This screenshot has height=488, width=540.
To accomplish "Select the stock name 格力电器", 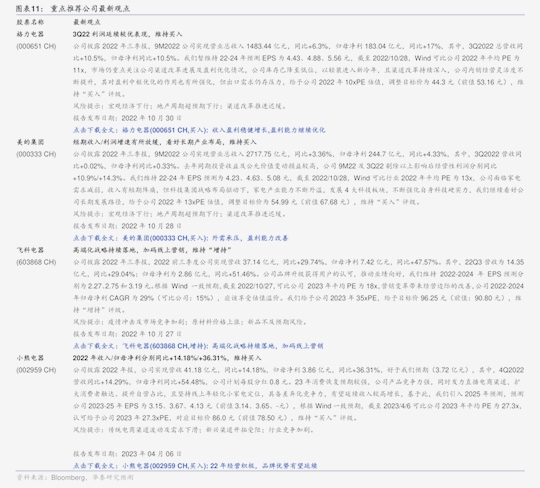I will pyautogui.click(x=30, y=34).
